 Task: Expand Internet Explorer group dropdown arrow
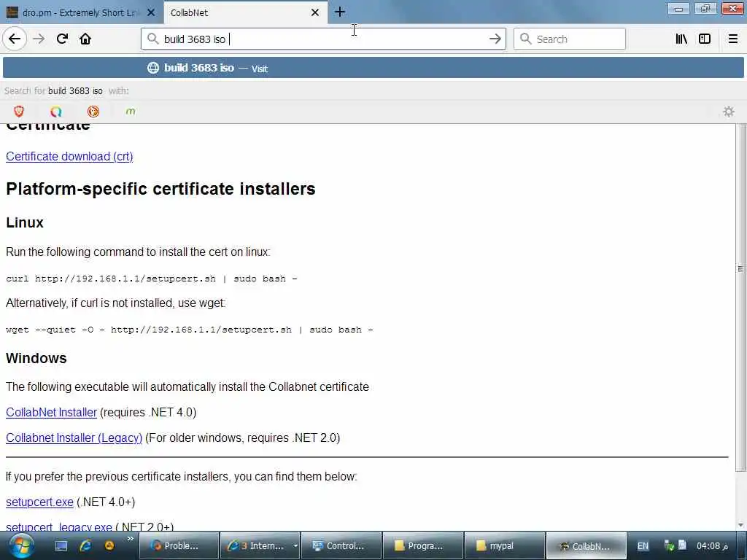(x=295, y=545)
